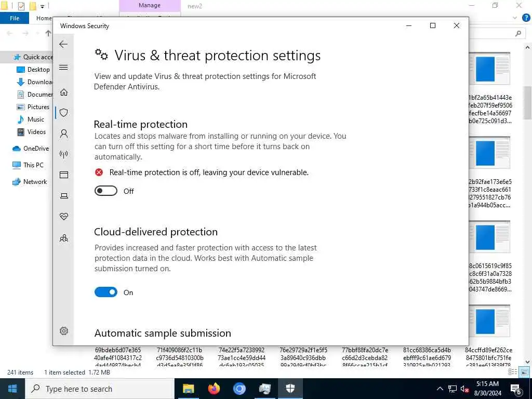Screen dimensions: 532x399
Task: Turn off Cloud-delivered protection toggle
Action: [106, 292]
